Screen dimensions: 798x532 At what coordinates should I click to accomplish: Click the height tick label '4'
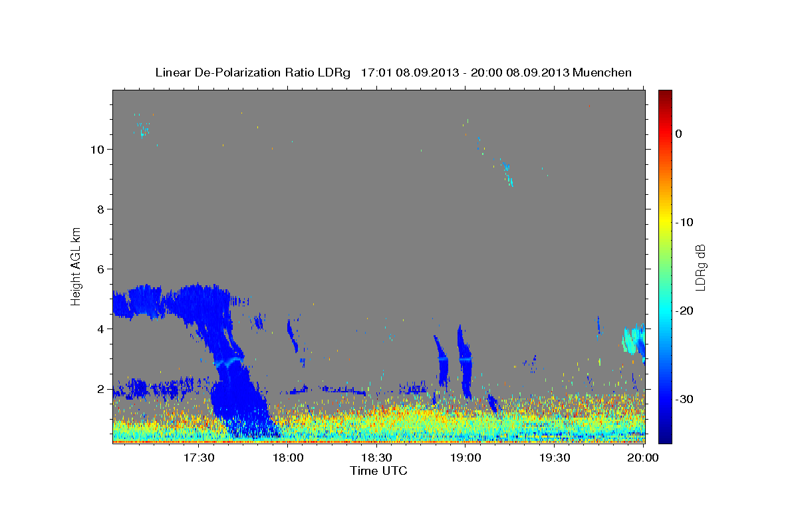pos(100,329)
